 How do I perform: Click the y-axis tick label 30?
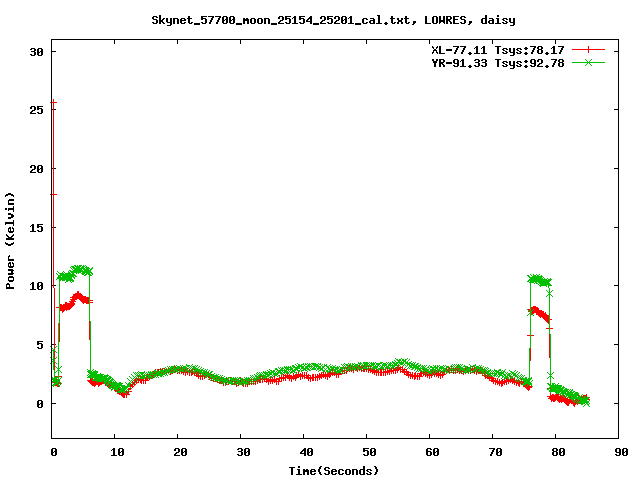(x=36, y=52)
